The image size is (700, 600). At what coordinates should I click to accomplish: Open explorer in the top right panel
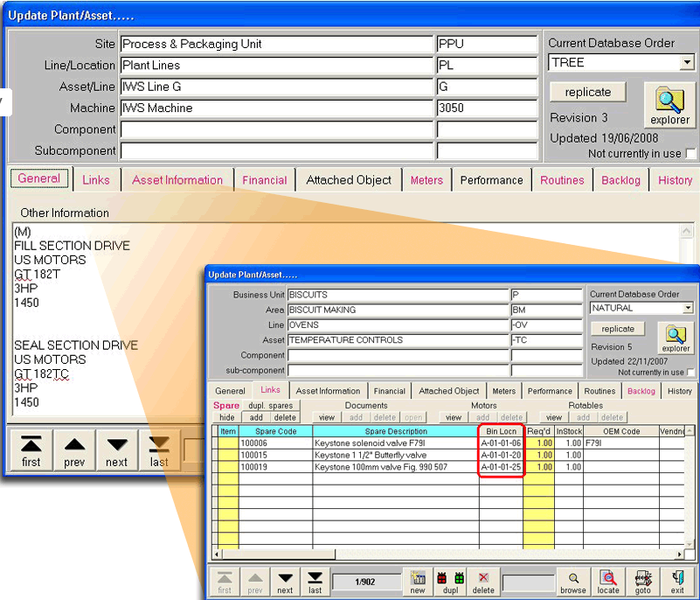click(x=669, y=106)
